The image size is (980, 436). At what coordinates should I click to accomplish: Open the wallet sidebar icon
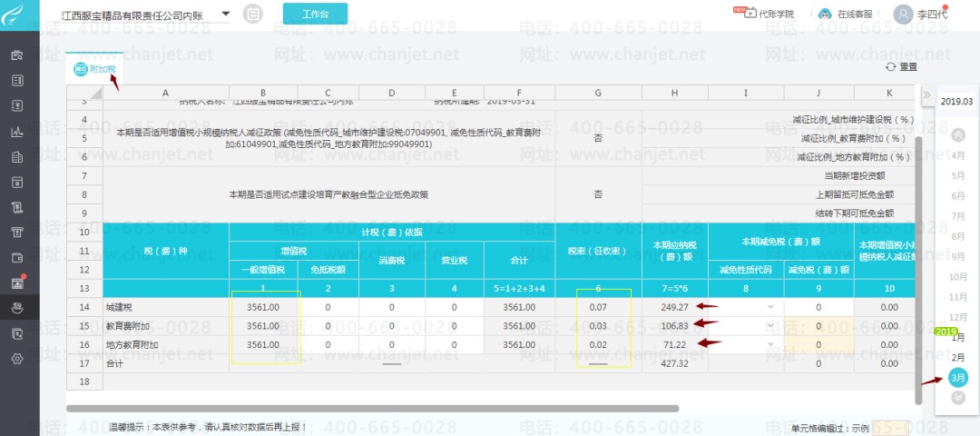(17, 258)
